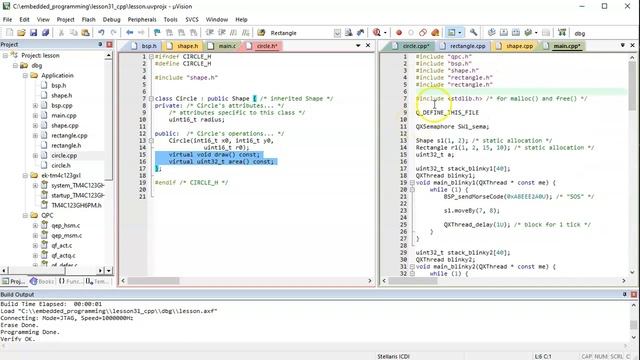640x360 pixels.
Task: Open left editor tab list dropdown
Action: [x=358, y=45]
